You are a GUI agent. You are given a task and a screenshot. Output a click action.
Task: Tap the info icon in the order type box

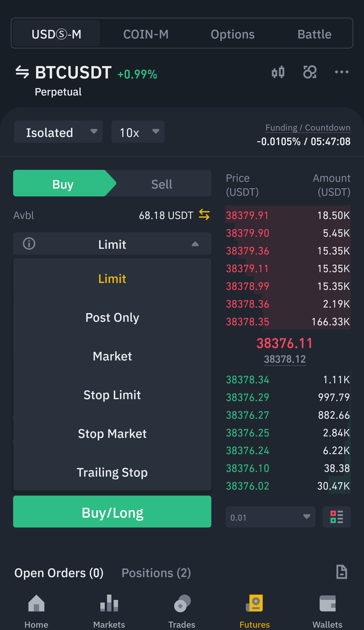click(x=29, y=244)
